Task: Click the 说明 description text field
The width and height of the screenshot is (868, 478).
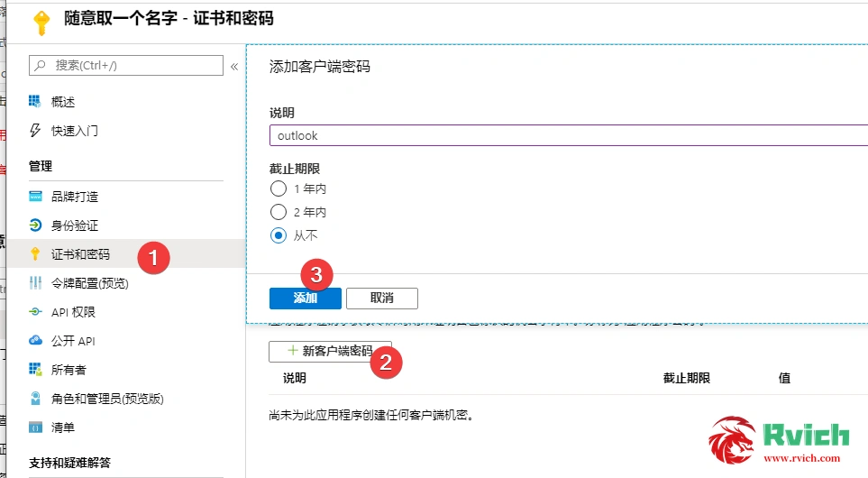Action: [x=568, y=135]
